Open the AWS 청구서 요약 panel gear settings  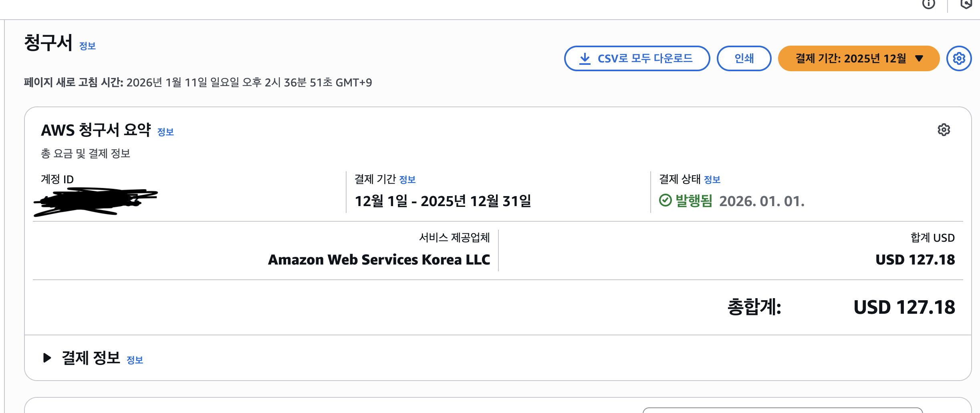point(944,130)
